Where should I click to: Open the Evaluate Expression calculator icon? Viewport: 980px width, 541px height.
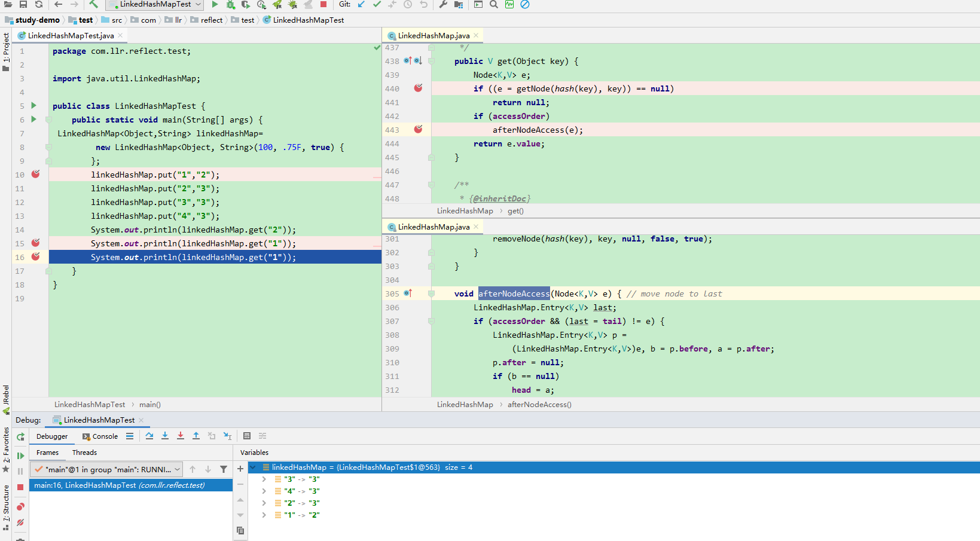[247, 436]
